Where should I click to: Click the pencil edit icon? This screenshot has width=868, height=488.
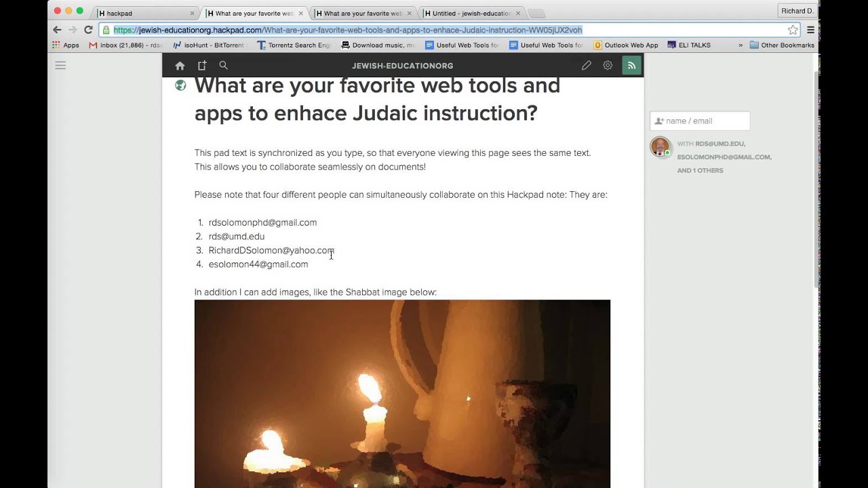(x=587, y=66)
